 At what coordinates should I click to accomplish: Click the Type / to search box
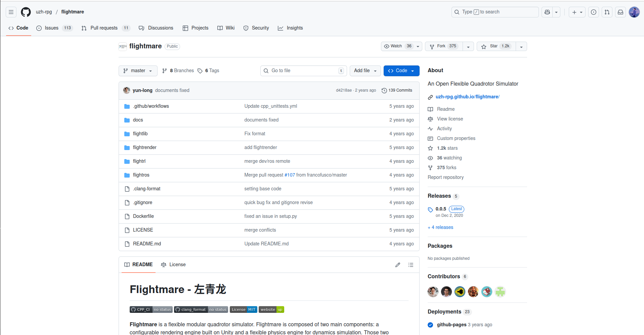tap(495, 12)
